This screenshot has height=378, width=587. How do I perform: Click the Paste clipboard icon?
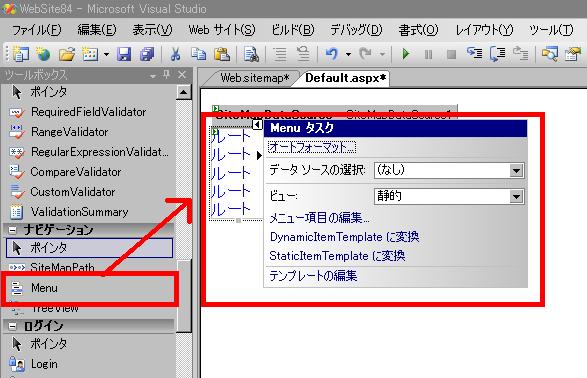coord(222,55)
